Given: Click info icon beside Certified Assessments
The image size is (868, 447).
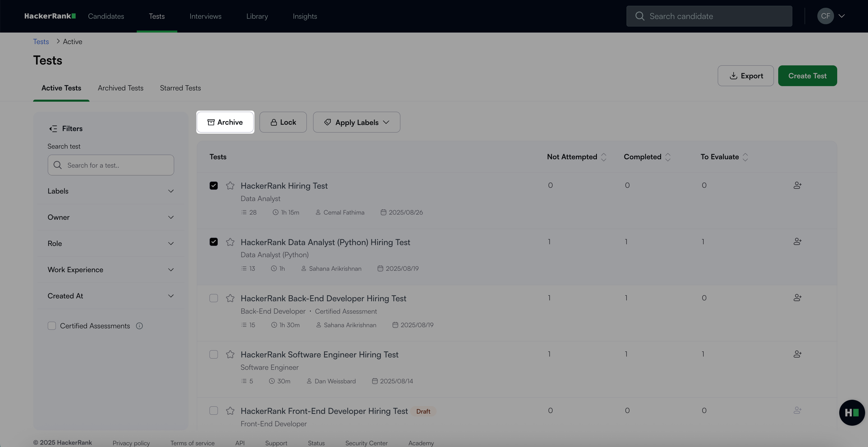Looking at the screenshot, I should coord(140,326).
